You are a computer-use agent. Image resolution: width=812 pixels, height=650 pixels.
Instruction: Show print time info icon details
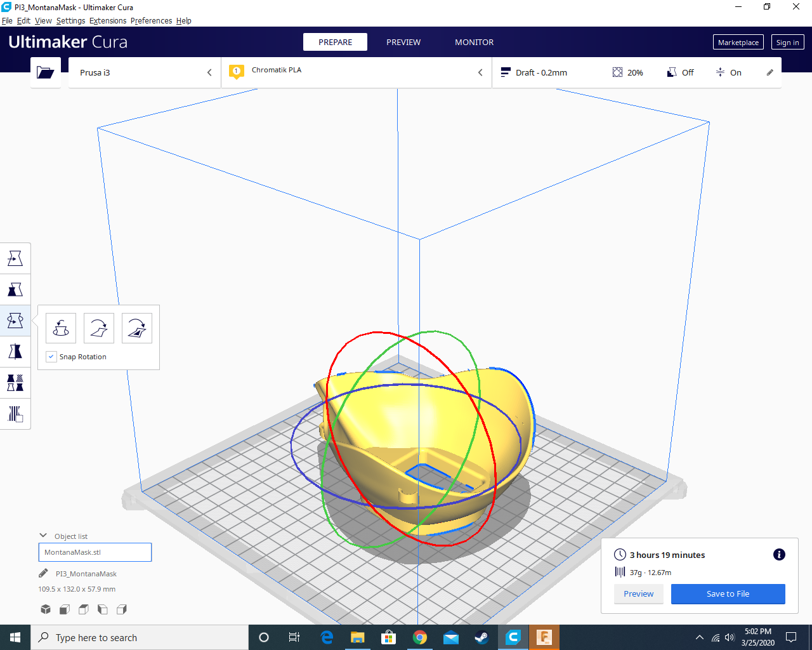[779, 555]
